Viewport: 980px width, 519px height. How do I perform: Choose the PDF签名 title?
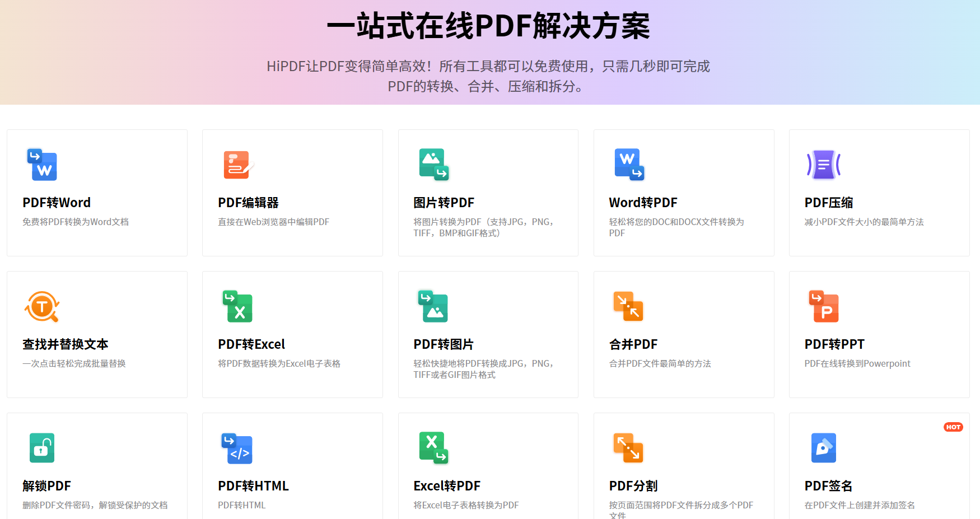[829, 486]
